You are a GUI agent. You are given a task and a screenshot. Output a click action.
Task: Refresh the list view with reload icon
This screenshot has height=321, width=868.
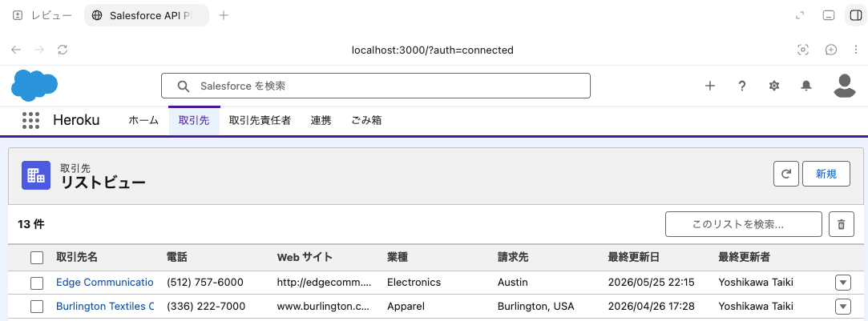click(x=786, y=174)
